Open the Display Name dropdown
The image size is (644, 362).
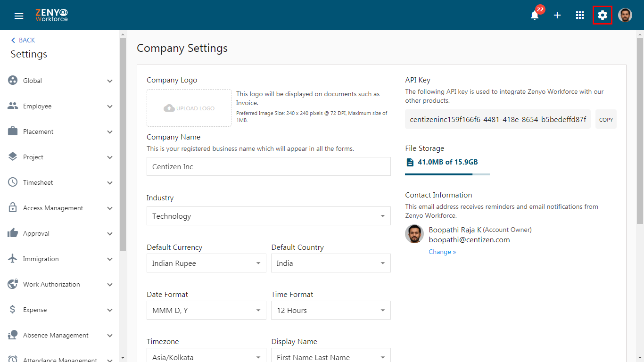coord(331,356)
